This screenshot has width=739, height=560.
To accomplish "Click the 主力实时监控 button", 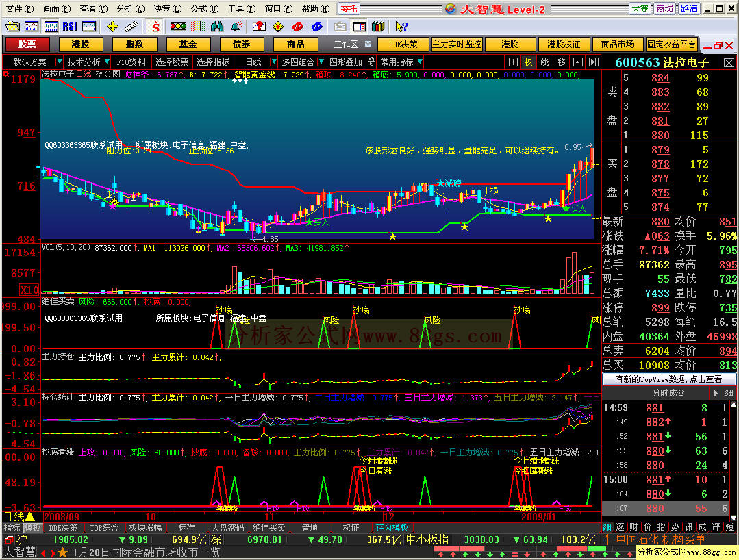I will 456,44.
